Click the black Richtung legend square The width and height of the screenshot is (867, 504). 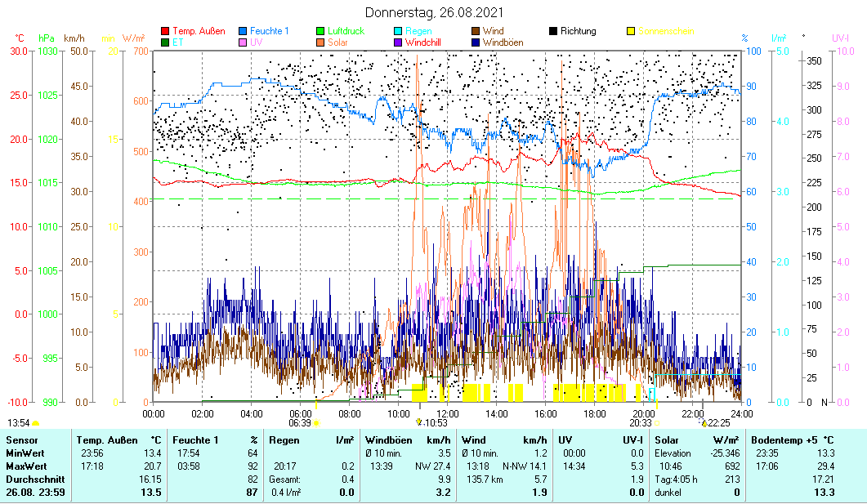pyautogui.click(x=553, y=31)
